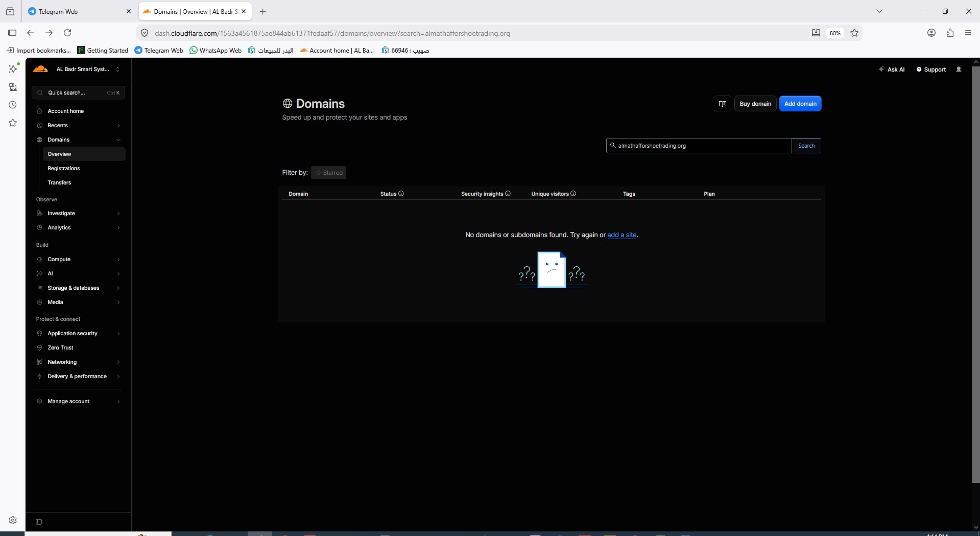
Task: Expand Compute submenu
Action: point(79,259)
